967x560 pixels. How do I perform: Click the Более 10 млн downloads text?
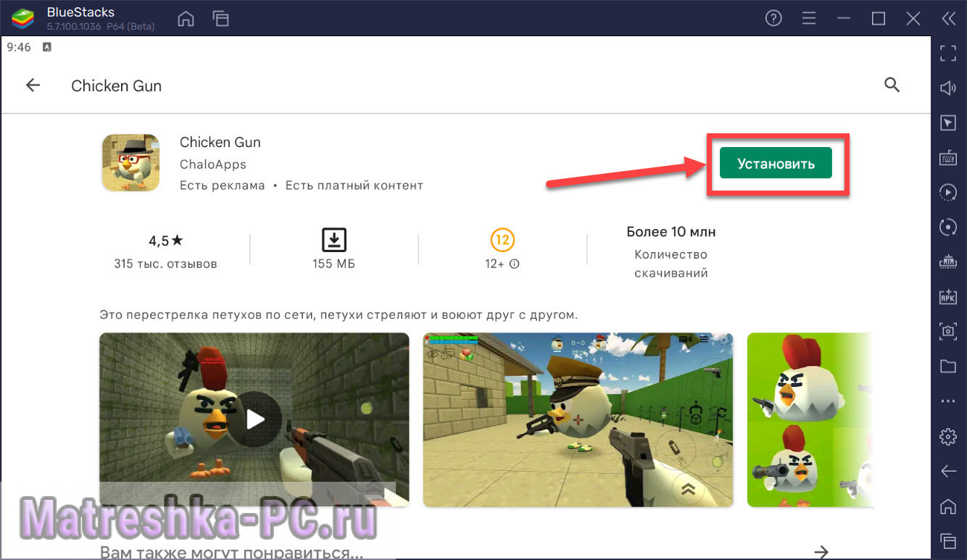pos(671,232)
